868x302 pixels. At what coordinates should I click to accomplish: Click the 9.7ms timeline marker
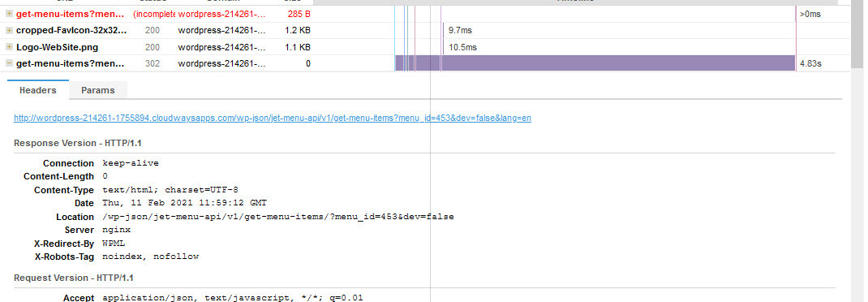pos(444,31)
